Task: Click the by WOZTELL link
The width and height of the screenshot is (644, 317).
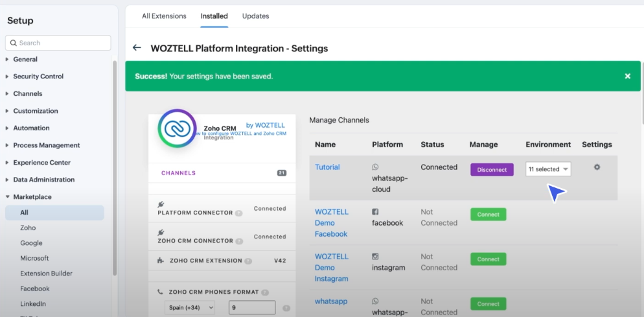Action: click(x=266, y=125)
